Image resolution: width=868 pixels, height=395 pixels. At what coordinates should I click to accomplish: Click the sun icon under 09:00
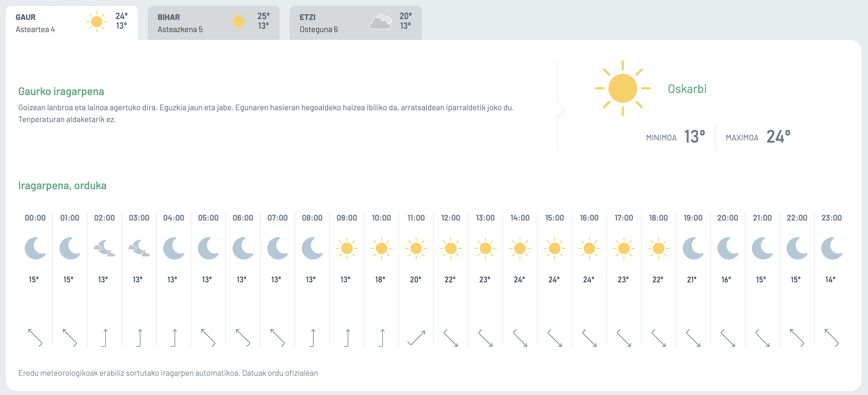(x=347, y=248)
